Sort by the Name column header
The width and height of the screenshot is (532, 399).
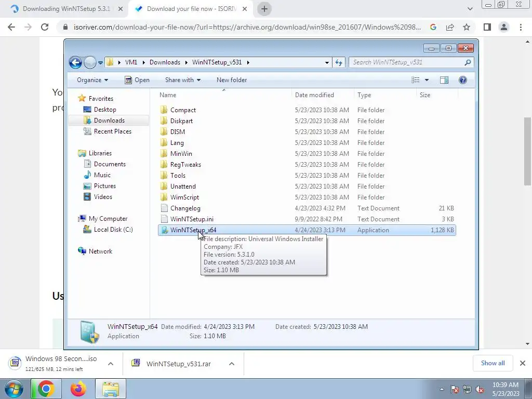click(x=224, y=95)
